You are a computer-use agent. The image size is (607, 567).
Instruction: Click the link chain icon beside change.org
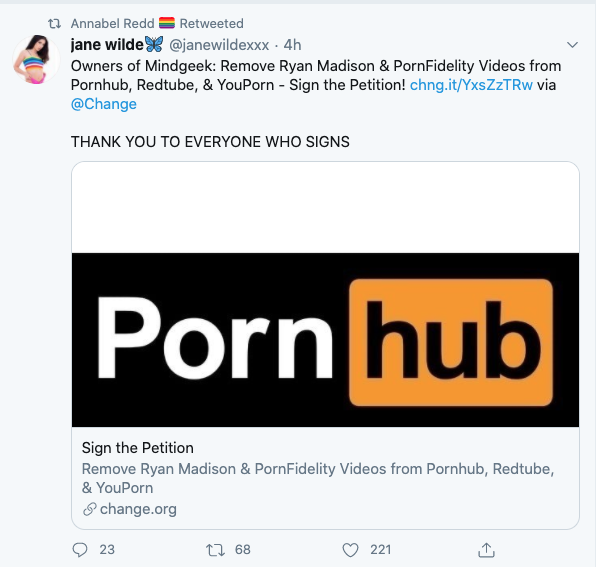89,509
